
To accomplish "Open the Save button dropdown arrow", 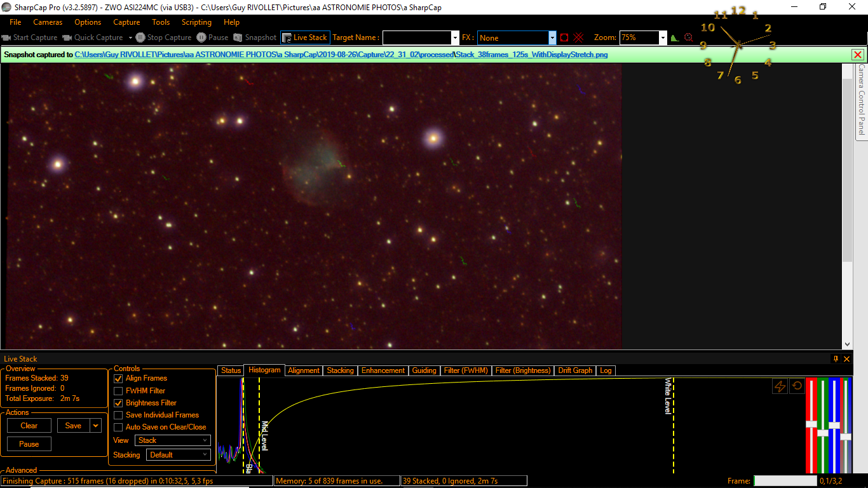I will 96,426.
